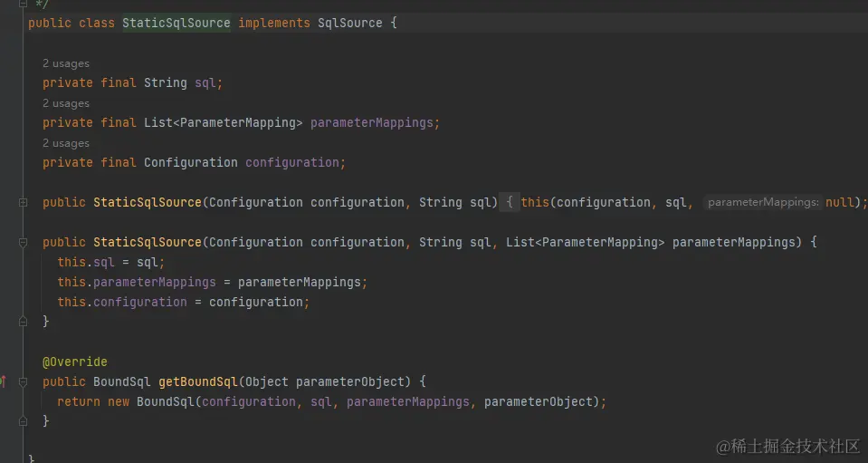
Task: Click the @Override annotation
Action: pyautogui.click(x=75, y=362)
